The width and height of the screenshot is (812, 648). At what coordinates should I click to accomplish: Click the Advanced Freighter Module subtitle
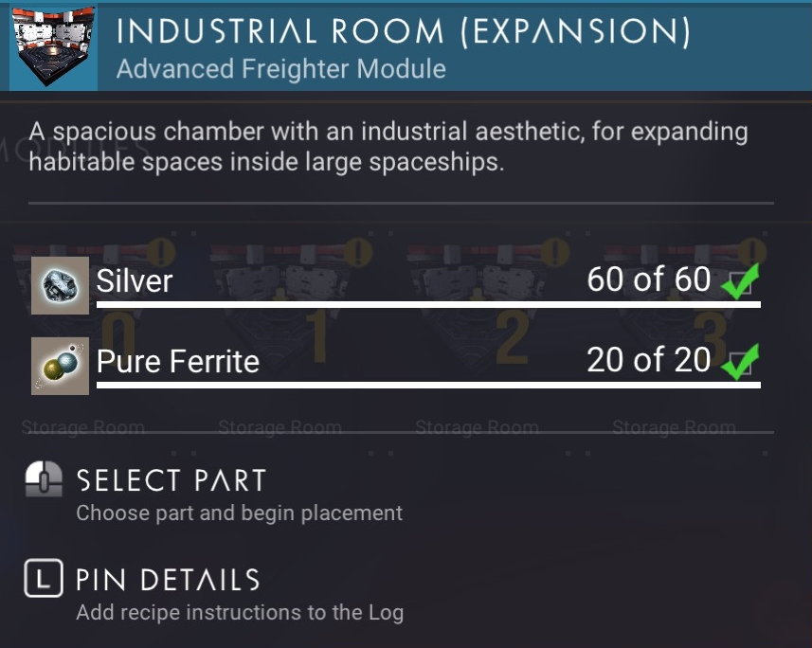coord(281,69)
